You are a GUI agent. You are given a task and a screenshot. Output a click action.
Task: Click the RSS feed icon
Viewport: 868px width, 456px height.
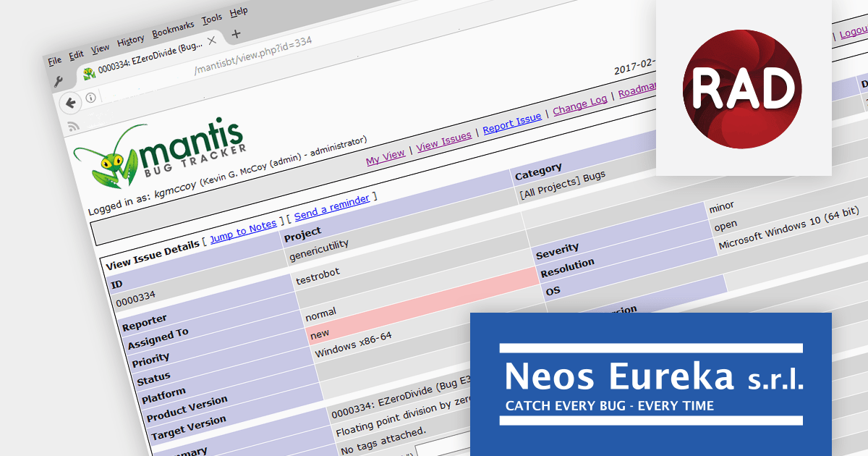point(73,126)
